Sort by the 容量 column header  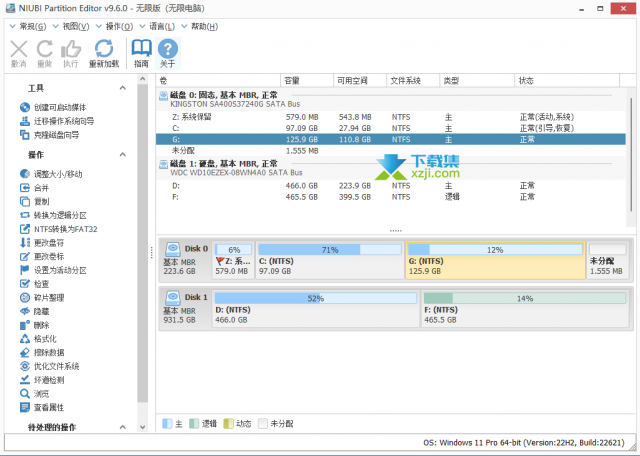click(x=307, y=80)
